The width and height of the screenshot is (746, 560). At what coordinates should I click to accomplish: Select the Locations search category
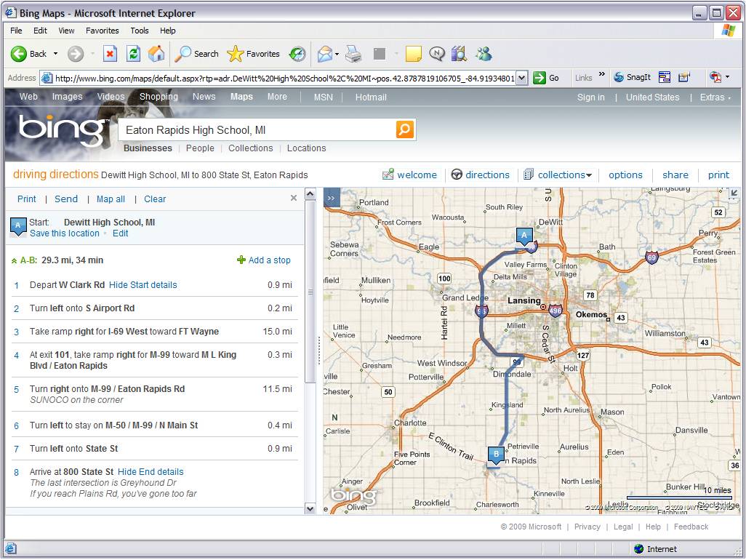coord(306,148)
